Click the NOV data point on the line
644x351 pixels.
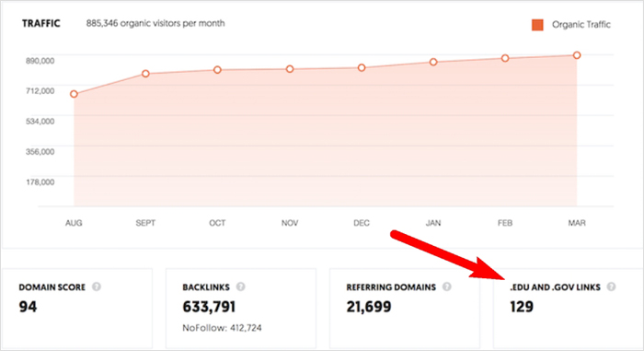tap(290, 69)
